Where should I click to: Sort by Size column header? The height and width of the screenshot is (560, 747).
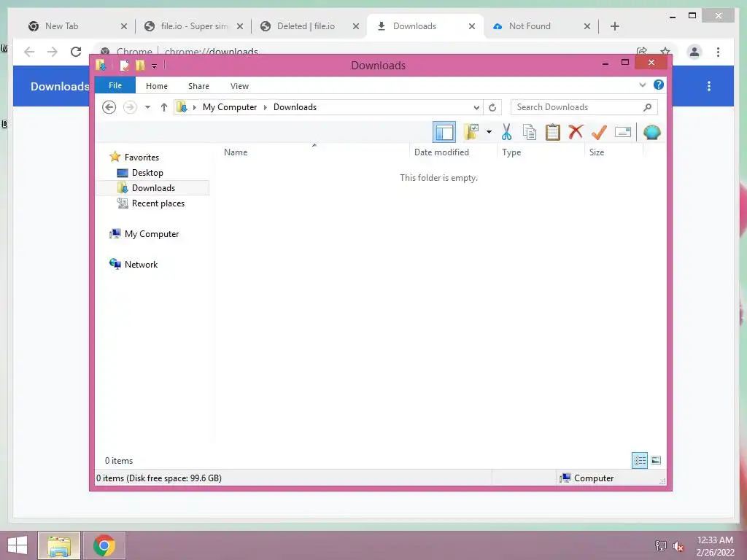(614, 152)
